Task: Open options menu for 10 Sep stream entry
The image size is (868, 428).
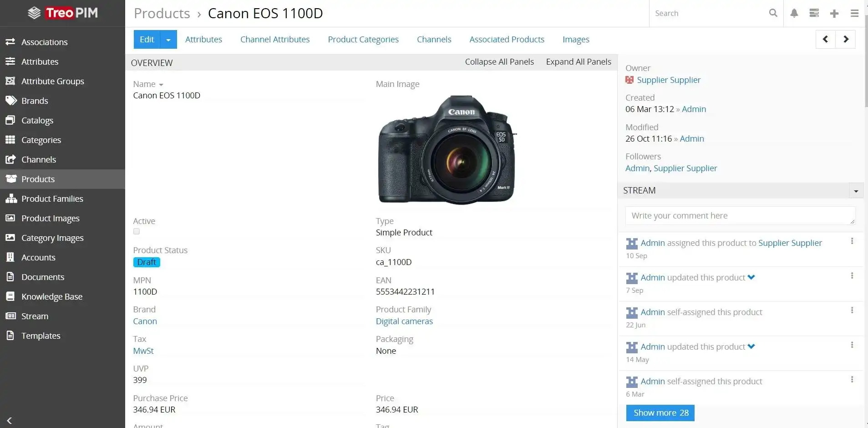Action: click(852, 241)
